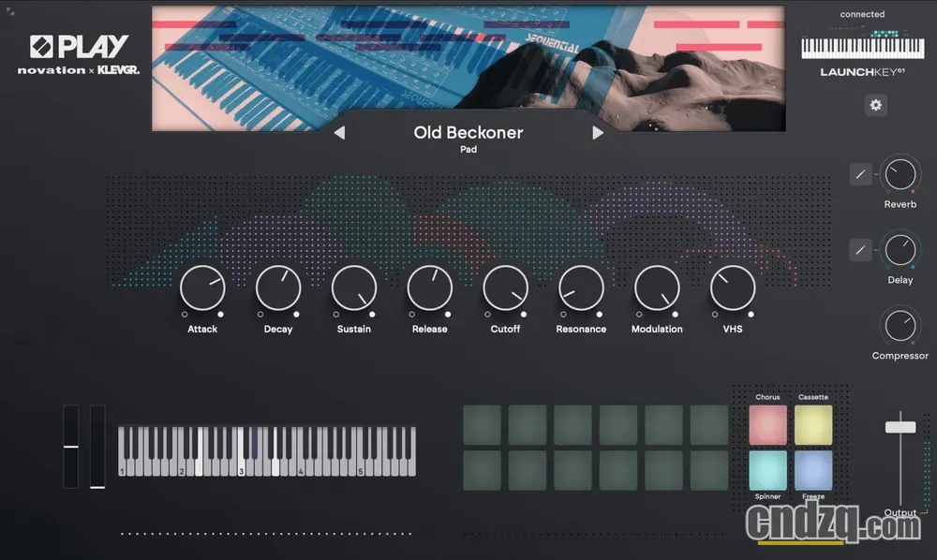Click the Delay edit pencil icon
The image size is (937, 560).
coord(861,250)
